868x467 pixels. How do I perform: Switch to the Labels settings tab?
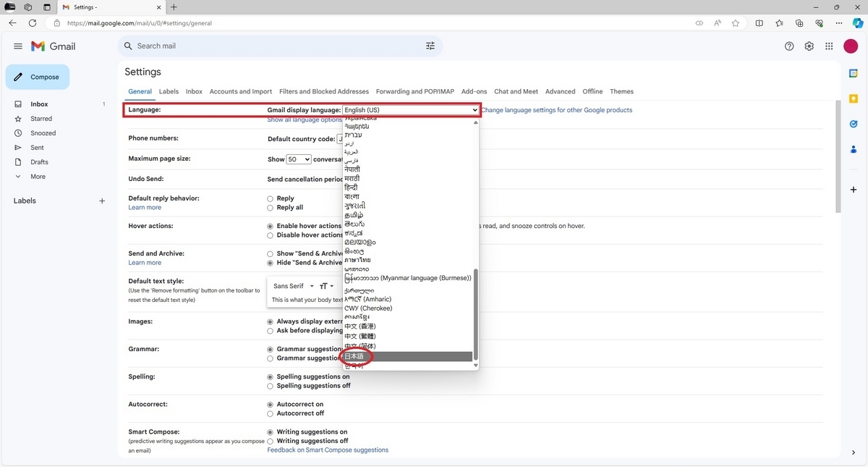[x=169, y=92]
